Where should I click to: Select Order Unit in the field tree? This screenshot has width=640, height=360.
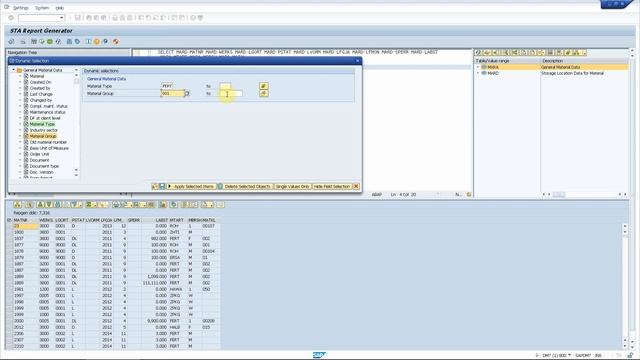(39, 154)
